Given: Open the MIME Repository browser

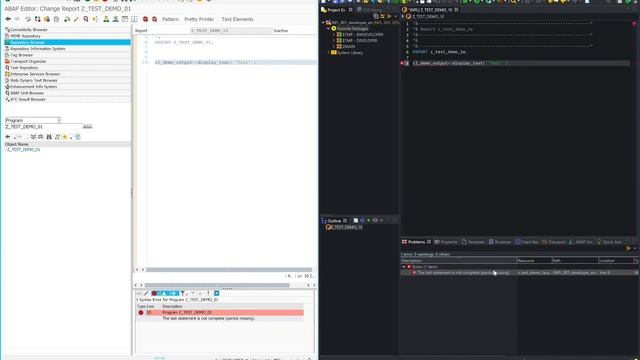Looking at the screenshot, I should point(67,36).
